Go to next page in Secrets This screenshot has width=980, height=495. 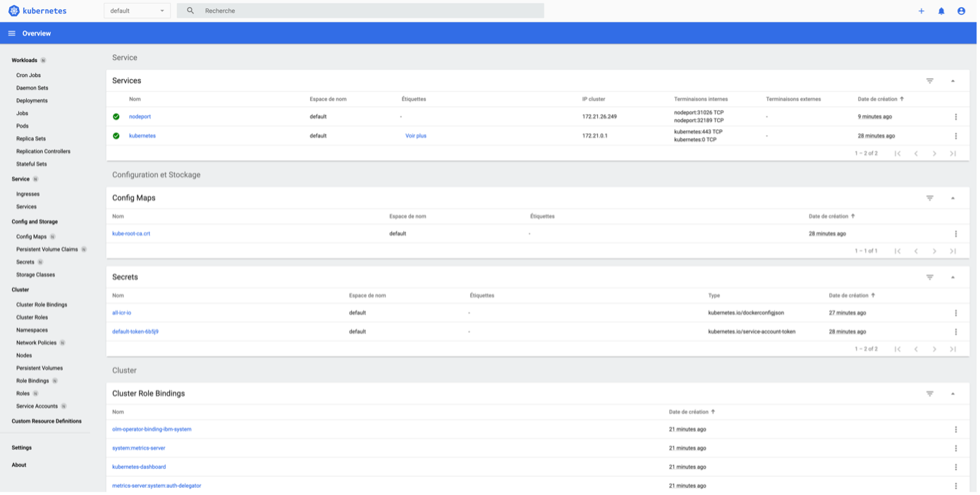point(934,349)
